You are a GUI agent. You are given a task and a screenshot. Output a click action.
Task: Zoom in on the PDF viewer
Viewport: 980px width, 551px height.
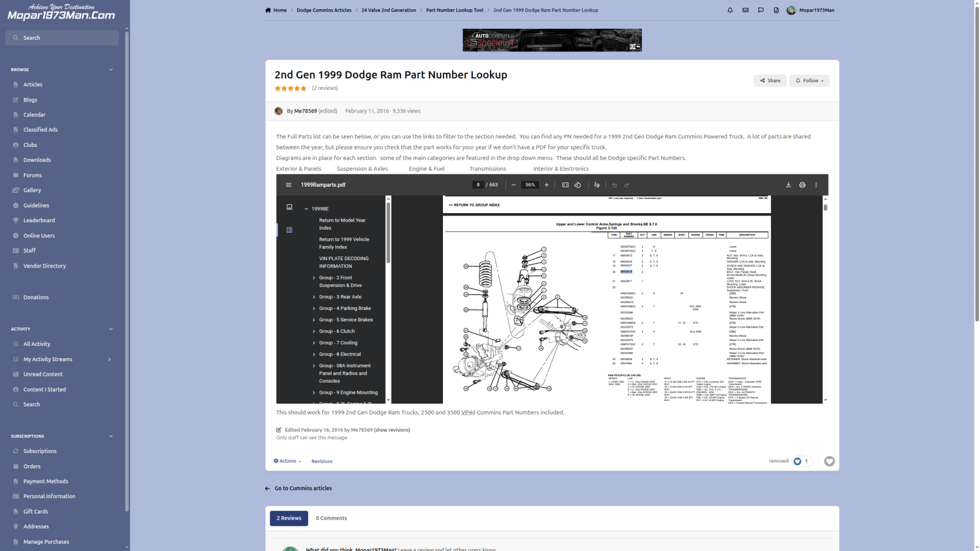tap(546, 185)
